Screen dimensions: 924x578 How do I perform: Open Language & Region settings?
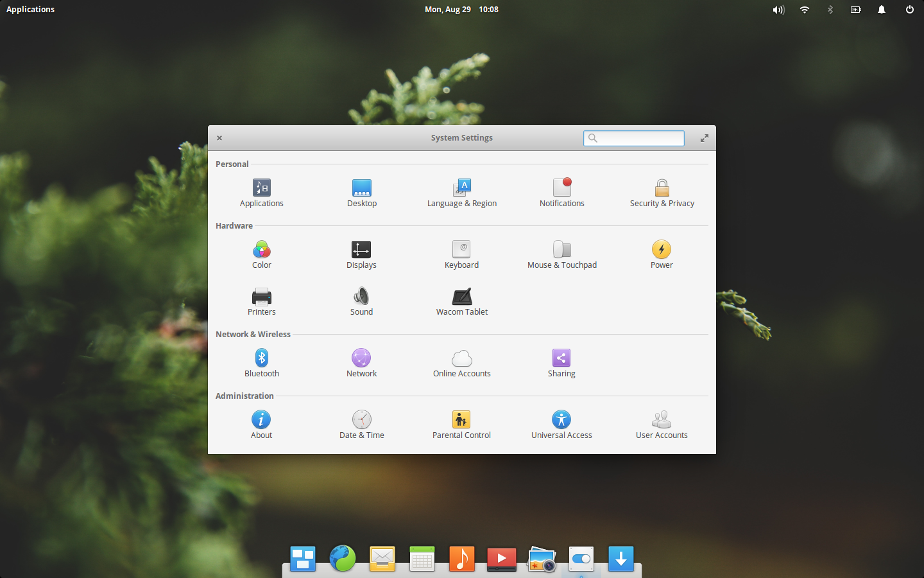point(462,193)
